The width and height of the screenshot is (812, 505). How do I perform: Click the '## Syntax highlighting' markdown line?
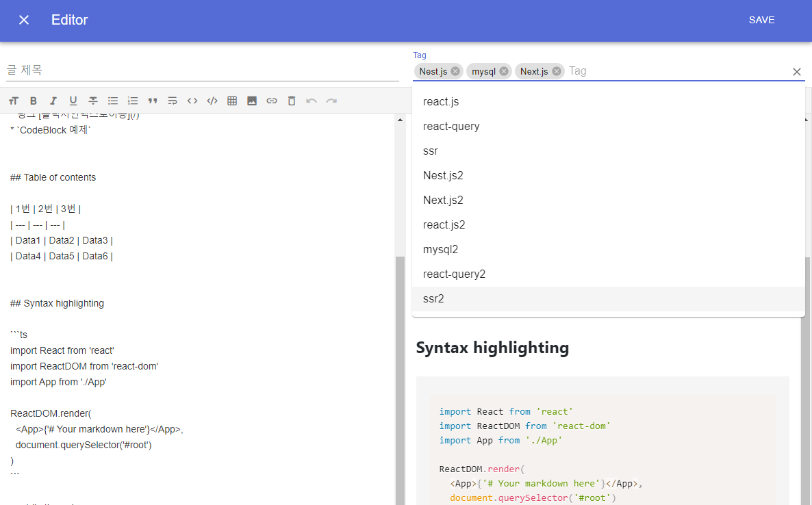click(57, 303)
